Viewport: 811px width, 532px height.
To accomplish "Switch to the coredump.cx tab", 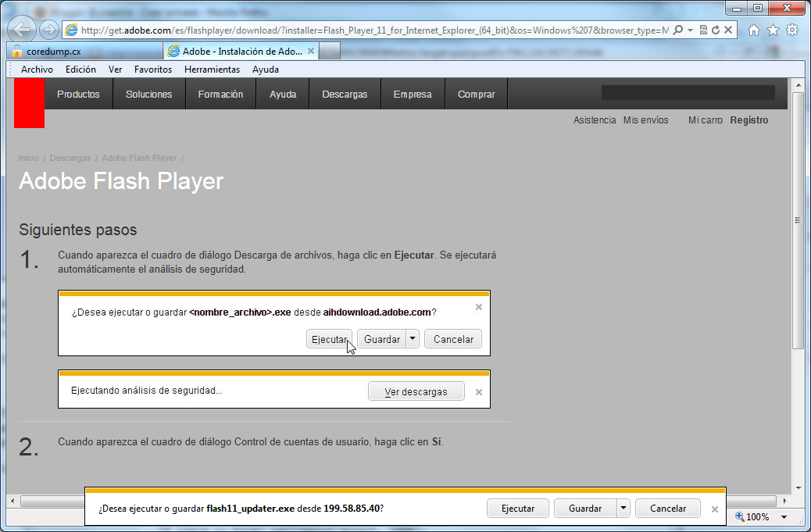I will pyautogui.click(x=85, y=52).
